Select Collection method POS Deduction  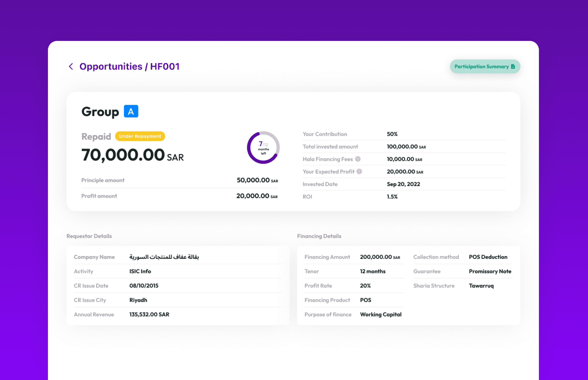488,257
